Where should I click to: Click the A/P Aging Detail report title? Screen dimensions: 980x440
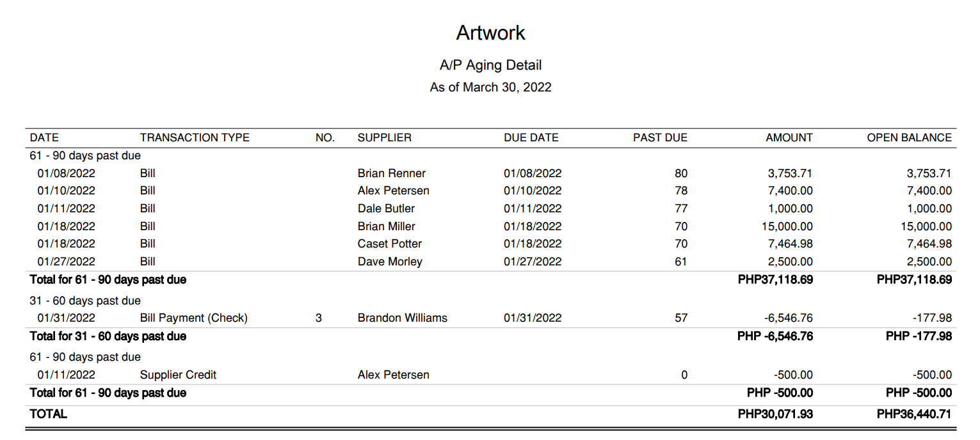pos(490,65)
